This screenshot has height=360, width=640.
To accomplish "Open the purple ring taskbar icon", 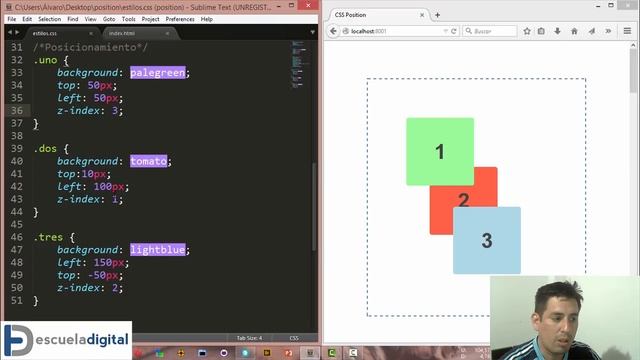I will pos(224,353).
